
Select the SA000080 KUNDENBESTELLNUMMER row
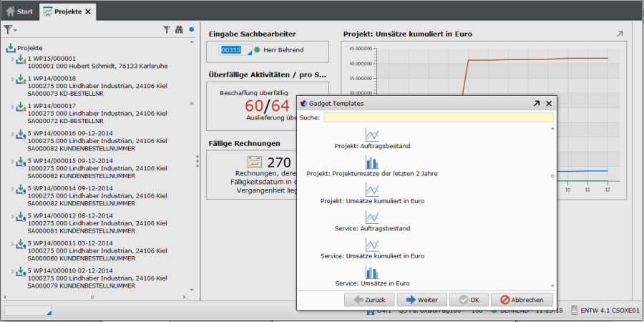click(x=82, y=259)
